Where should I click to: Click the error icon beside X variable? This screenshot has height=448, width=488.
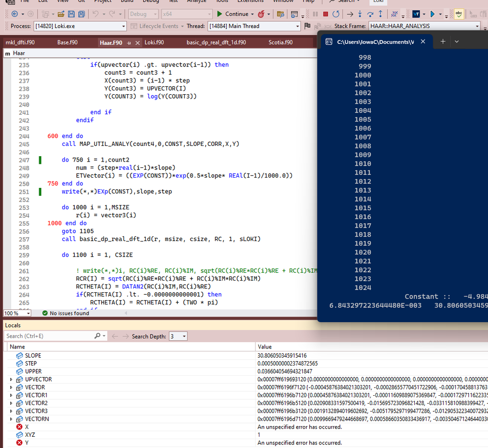click(x=20, y=427)
